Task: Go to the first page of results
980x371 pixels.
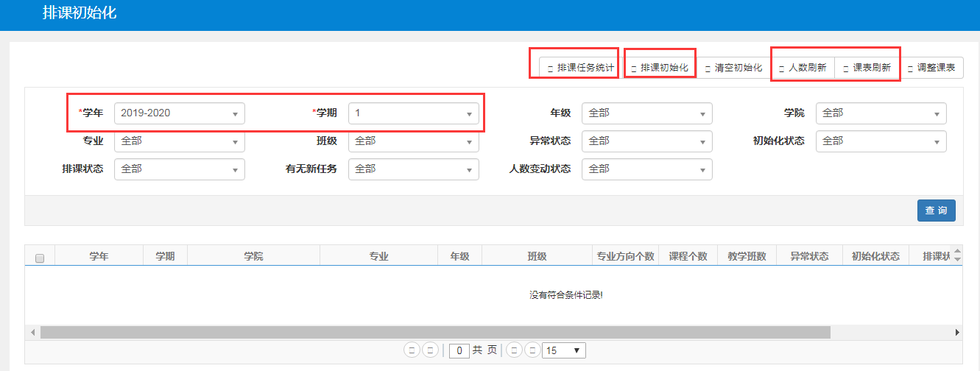Action: click(412, 350)
